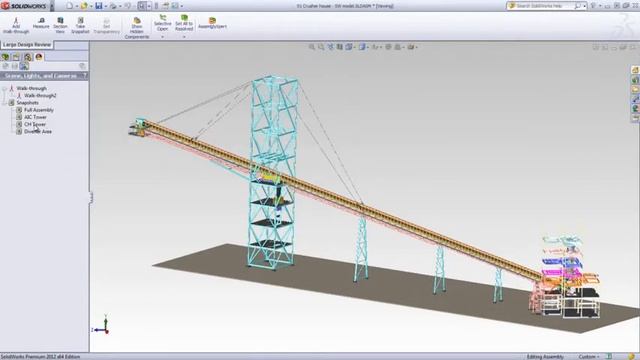Click the View Scene, Lights, and Cameras icon
Viewport: 640px width, 360px height.
(24, 66)
